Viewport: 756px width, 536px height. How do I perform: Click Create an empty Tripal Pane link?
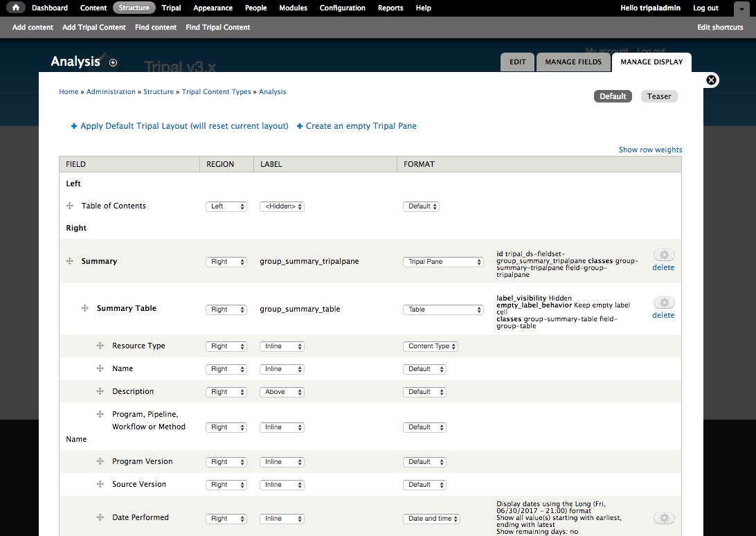click(x=361, y=126)
